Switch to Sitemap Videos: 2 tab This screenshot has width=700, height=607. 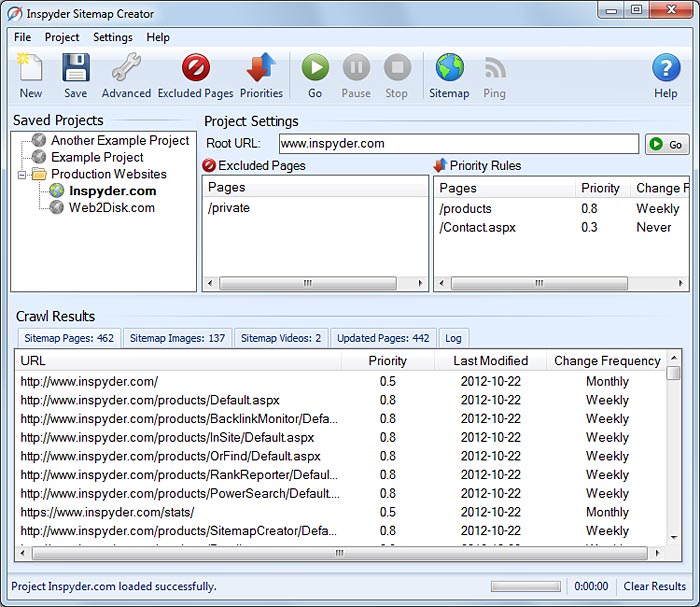tap(281, 338)
